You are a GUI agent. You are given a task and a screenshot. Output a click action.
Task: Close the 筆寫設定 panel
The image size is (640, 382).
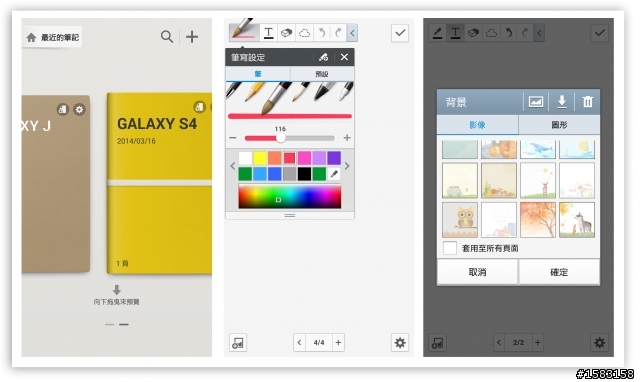tap(344, 57)
